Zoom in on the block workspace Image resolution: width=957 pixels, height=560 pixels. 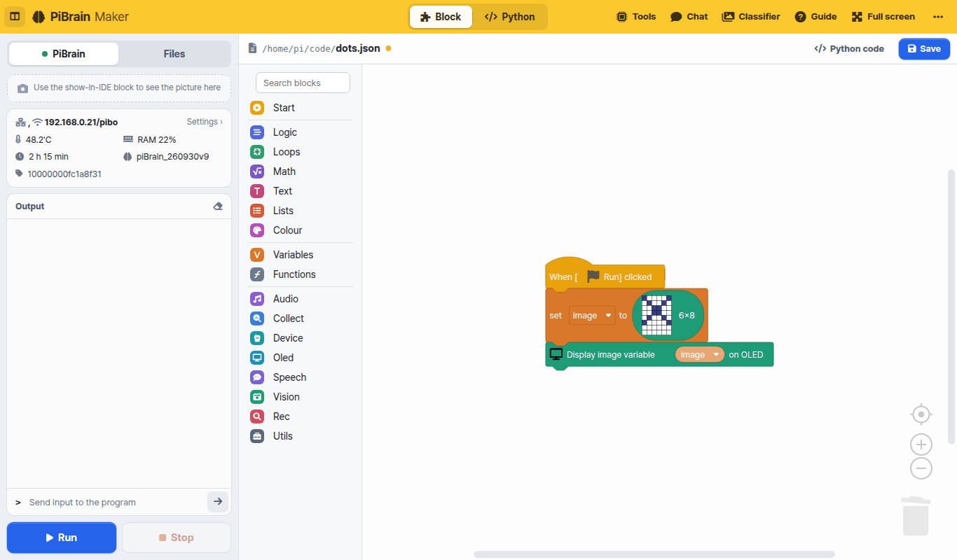(x=921, y=444)
